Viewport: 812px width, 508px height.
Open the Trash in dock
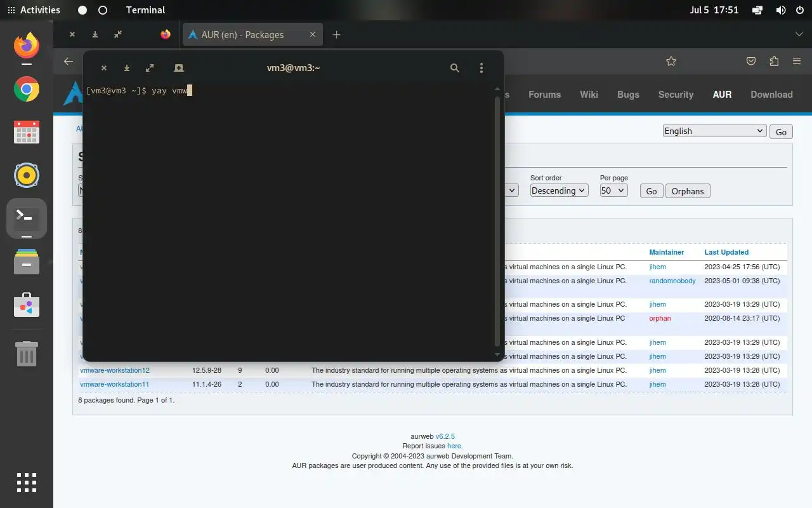pos(27,353)
